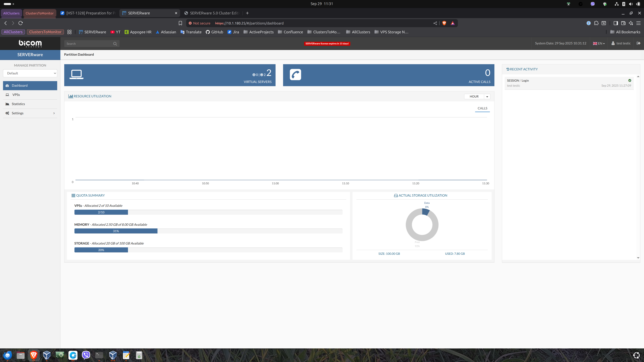Image resolution: width=644 pixels, height=362 pixels.
Task: Click the active calls phone icon
Action: tap(295, 74)
